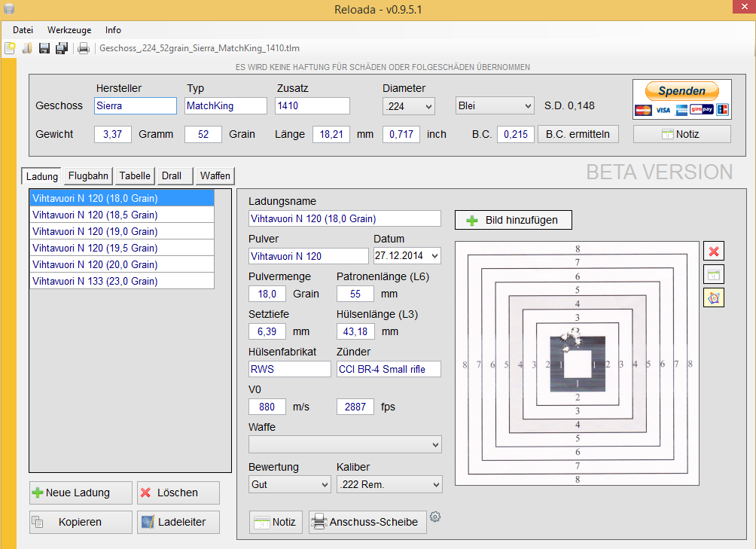Click the B.C. field 0,215
The height and width of the screenshot is (549, 756).
pyautogui.click(x=516, y=134)
